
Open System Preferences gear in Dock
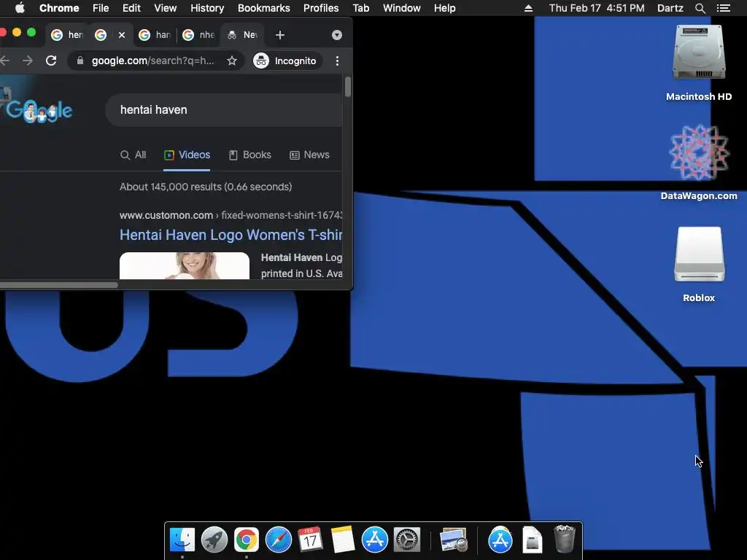(x=407, y=540)
